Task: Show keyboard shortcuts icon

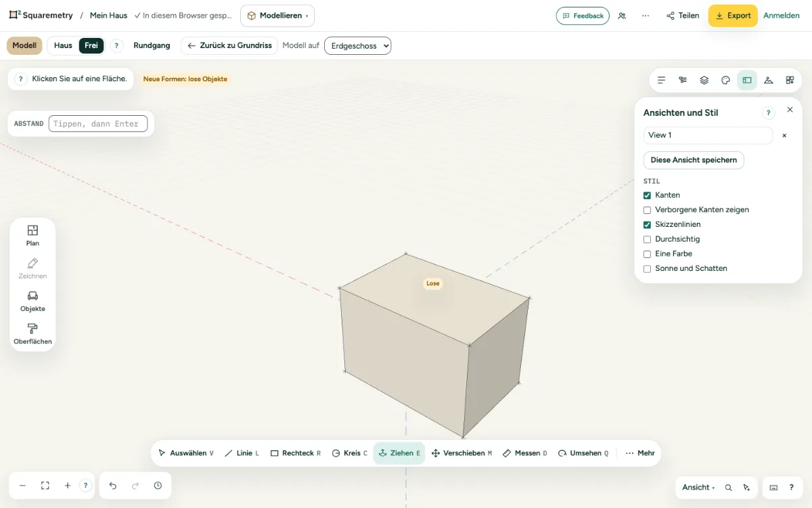Action: (774, 488)
